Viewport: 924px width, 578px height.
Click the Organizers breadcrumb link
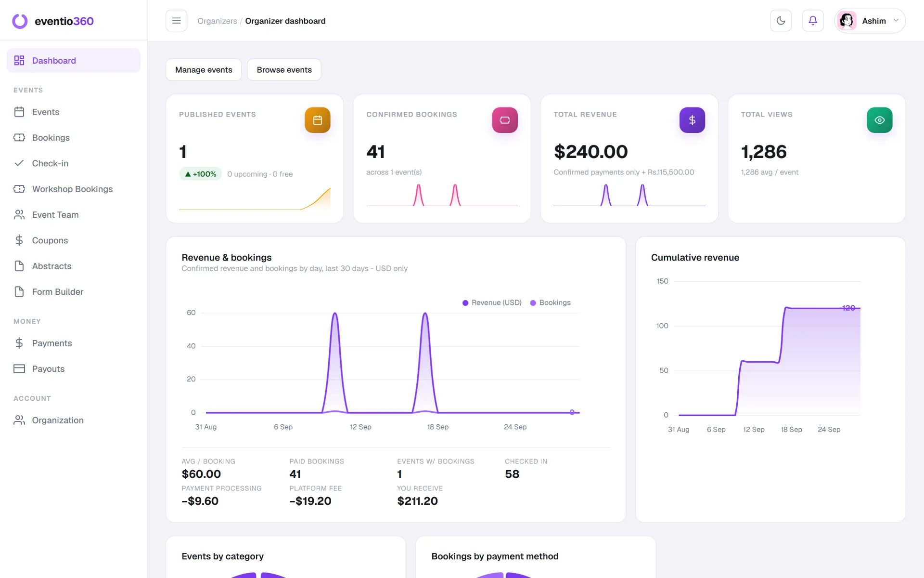pyautogui.click(x=217, y=21)
